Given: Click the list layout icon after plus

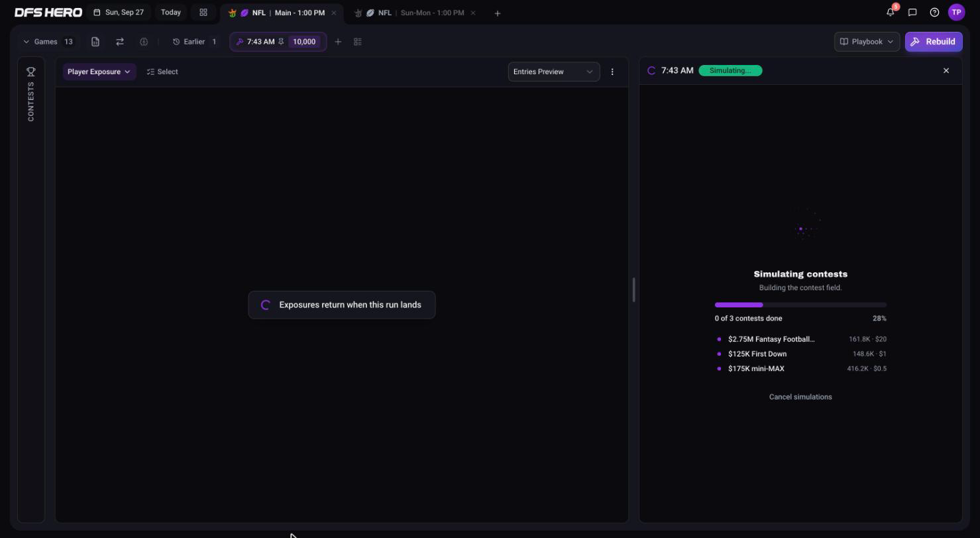Looking at the screenshot, I should click(358, 42).
